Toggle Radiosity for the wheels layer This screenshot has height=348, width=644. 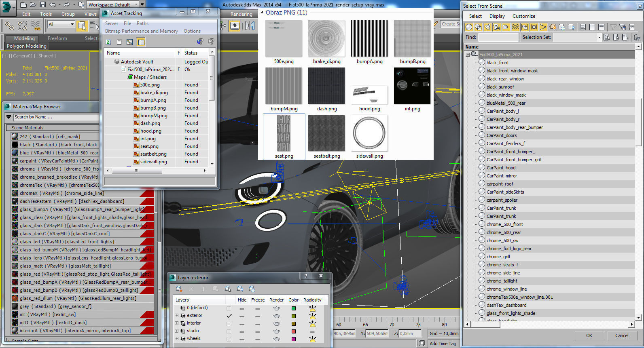click(312, 339)
